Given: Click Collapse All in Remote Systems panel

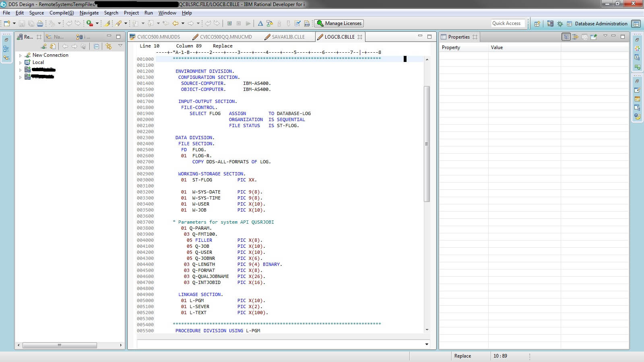Looking at the screenshot, I should [x=97, y=46].
